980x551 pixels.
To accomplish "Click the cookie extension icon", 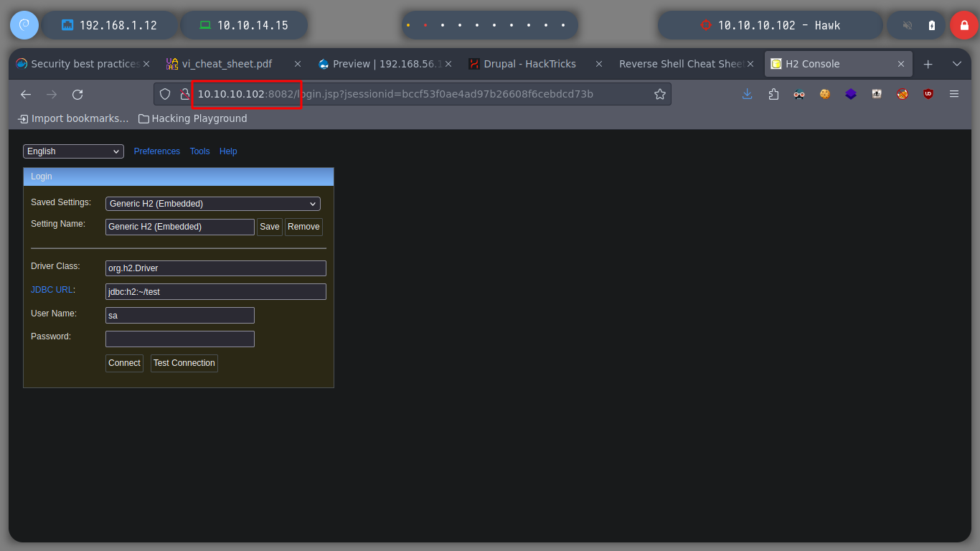I will tap(825, 94).
